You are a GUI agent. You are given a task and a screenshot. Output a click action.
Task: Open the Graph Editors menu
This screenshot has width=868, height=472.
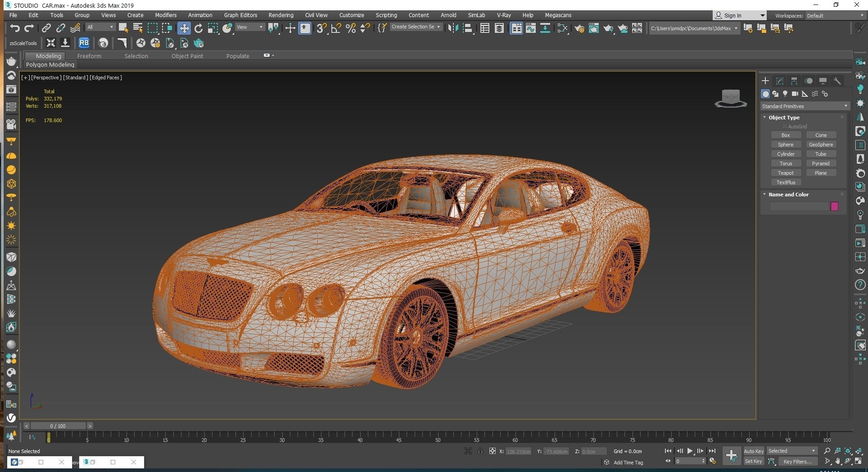pos(241,15)
